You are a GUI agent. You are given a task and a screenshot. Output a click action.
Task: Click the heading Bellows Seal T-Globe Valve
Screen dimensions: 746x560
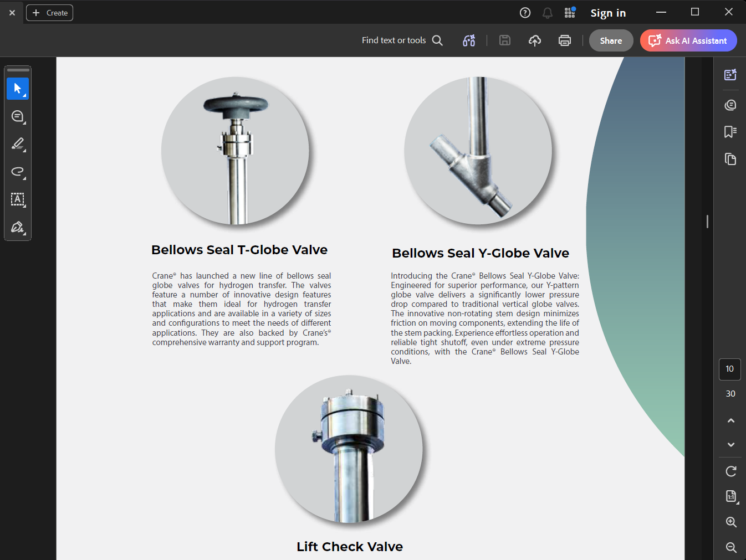[239, 250]
